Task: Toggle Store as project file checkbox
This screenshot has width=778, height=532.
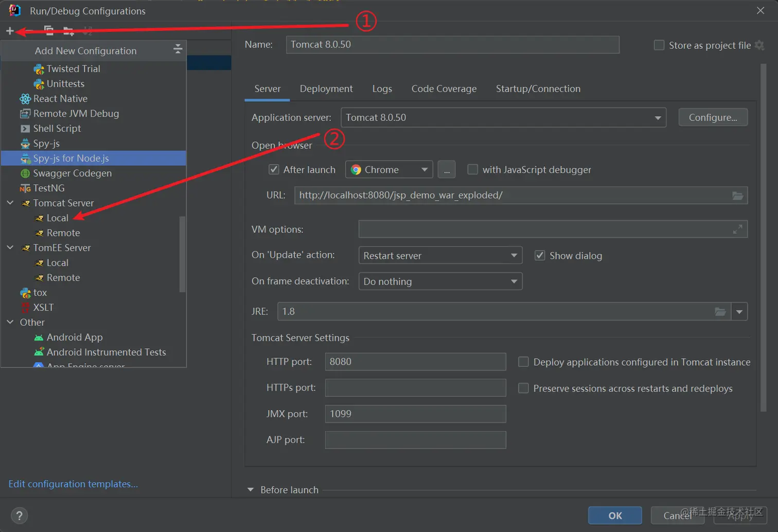Action: [659, 45]
